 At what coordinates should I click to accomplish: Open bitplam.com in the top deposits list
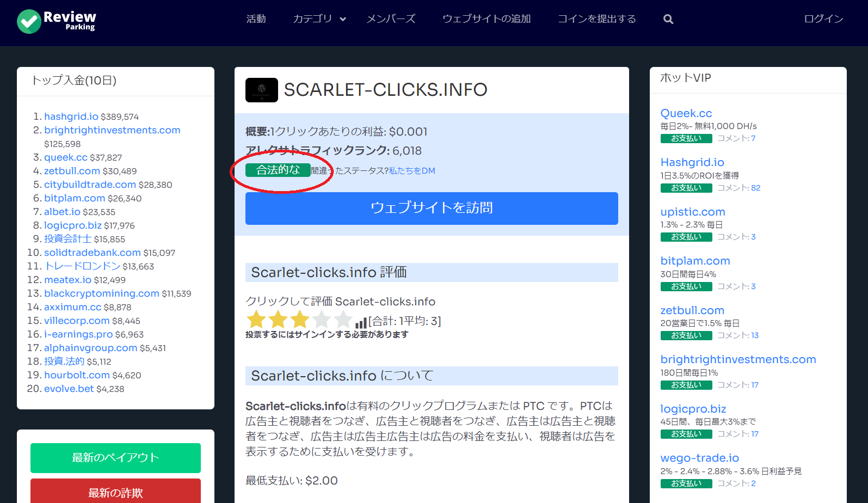point(75,198)
